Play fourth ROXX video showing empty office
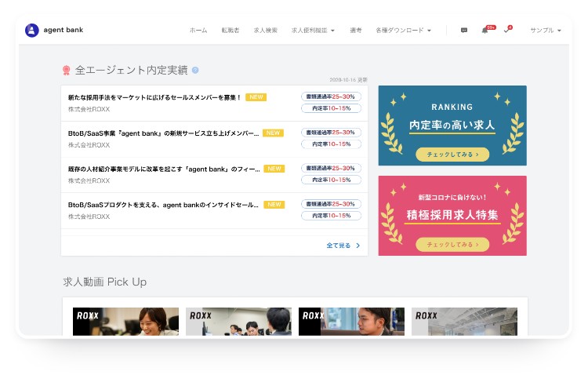The height and width of the screenshot is (386, 588). pyautogui.click(x=464, y=322)
